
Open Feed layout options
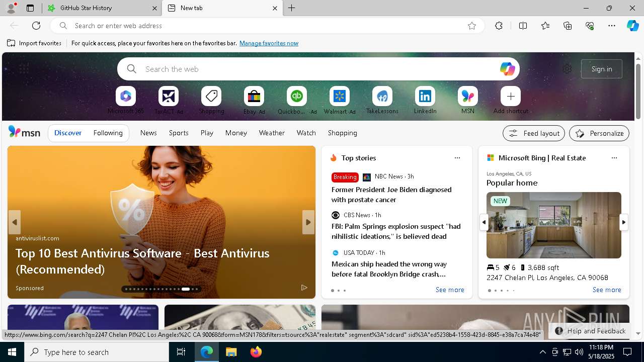[534, 133]
